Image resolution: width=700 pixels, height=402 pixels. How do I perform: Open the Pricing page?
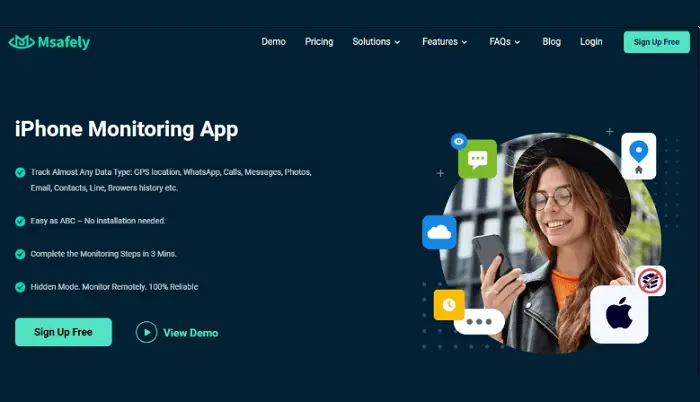tap(319, 42)
